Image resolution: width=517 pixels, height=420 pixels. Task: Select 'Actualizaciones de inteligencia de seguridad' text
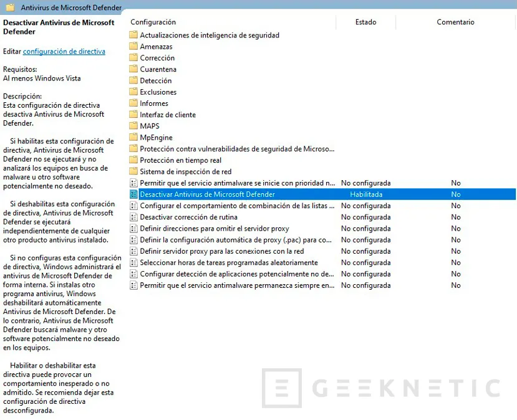coord(210,36)
